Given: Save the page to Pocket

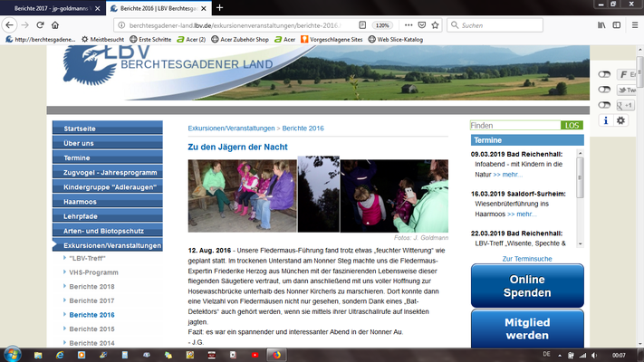Looking at the screenshot, I should click(422, 25).
